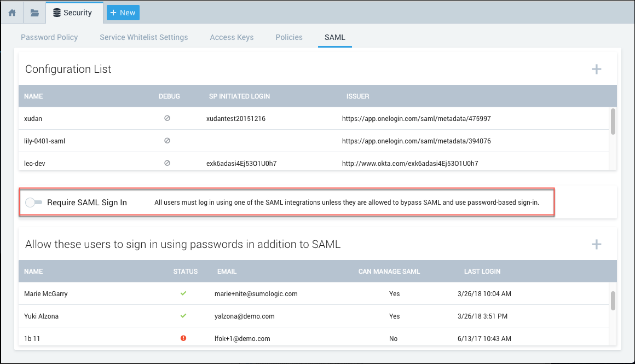Open the New menu
The image size is (635, 364).
click(123, 12)
